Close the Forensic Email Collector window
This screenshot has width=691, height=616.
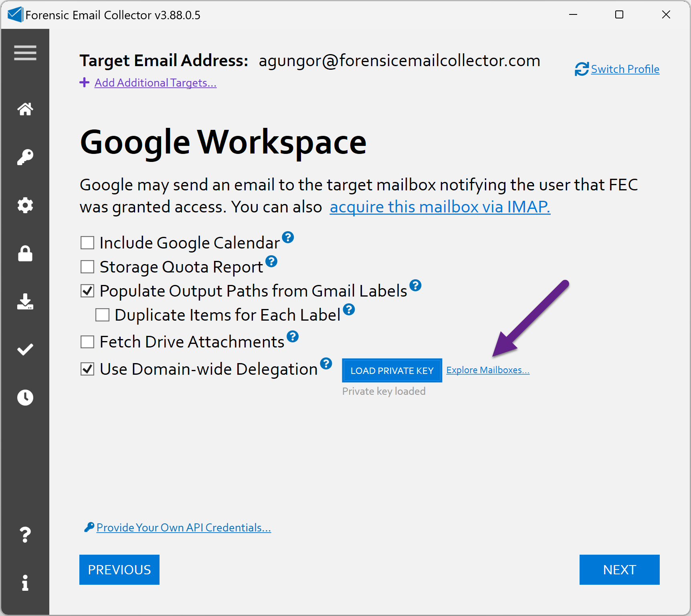(666, 15)
